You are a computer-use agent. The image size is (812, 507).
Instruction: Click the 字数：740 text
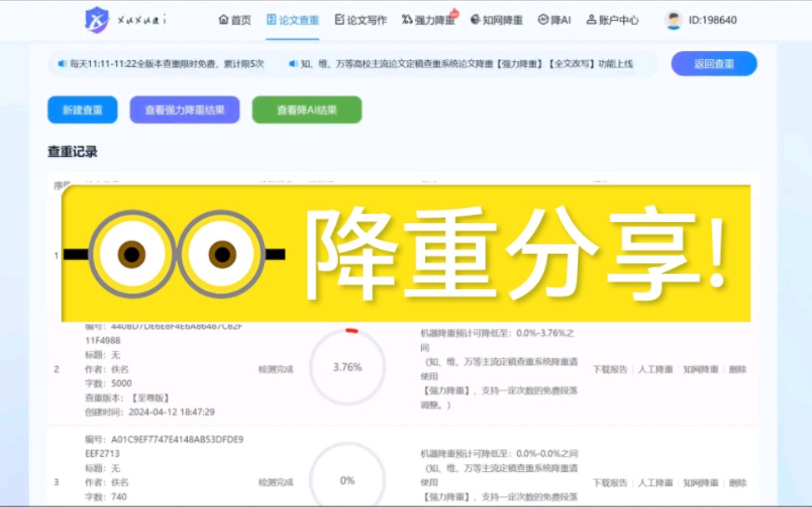pyautogui.click(x=105, y=497)
